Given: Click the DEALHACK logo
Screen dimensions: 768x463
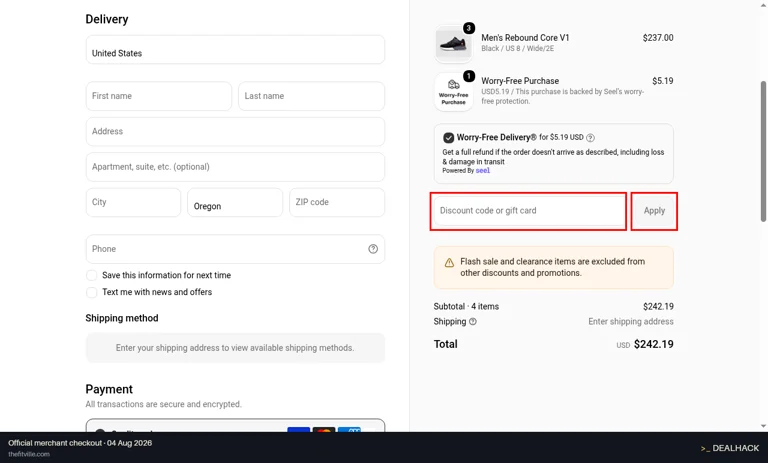Looking at the screenshot, I should (729, 448).
